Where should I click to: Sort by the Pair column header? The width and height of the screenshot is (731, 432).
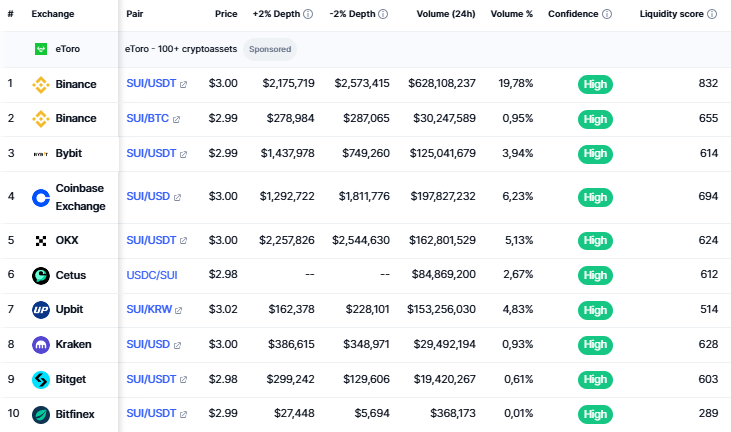pos(135,14)
